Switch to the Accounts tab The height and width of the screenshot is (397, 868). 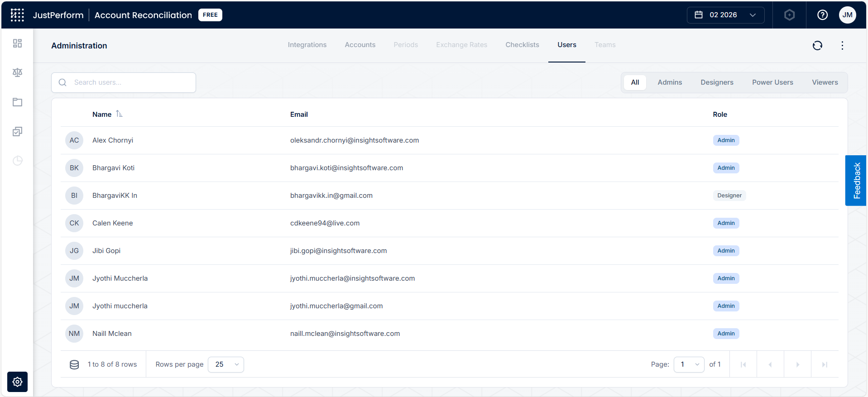point(360,45)
